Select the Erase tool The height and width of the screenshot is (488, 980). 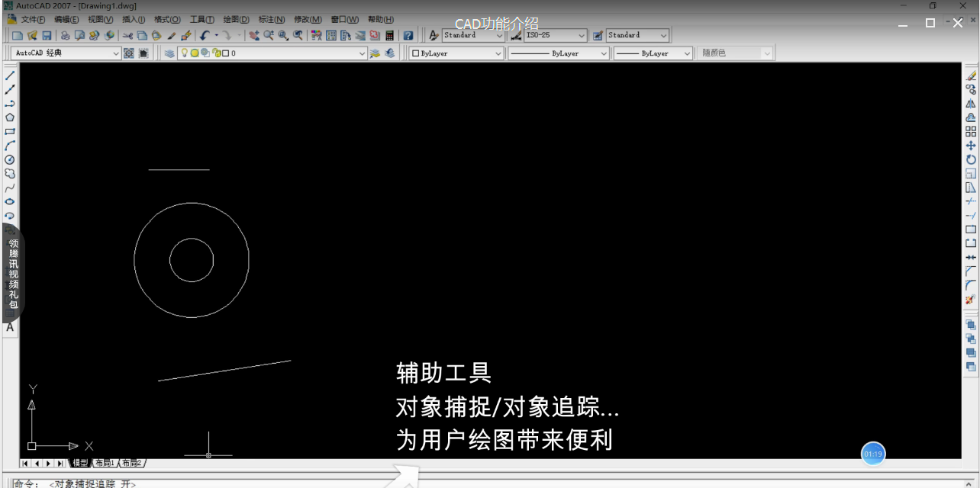click(971, 75)
